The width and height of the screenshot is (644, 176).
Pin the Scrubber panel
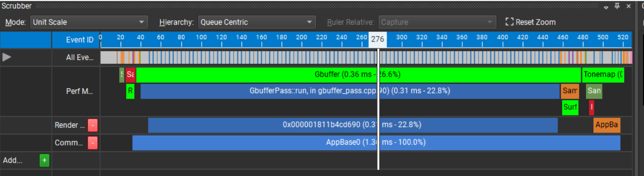[x=617, y=6]
